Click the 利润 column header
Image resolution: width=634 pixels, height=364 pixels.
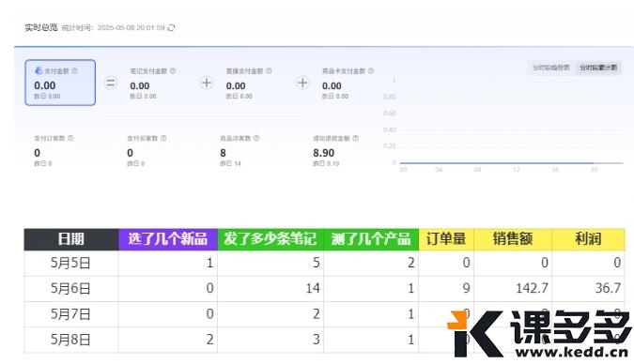pos(588,239)
